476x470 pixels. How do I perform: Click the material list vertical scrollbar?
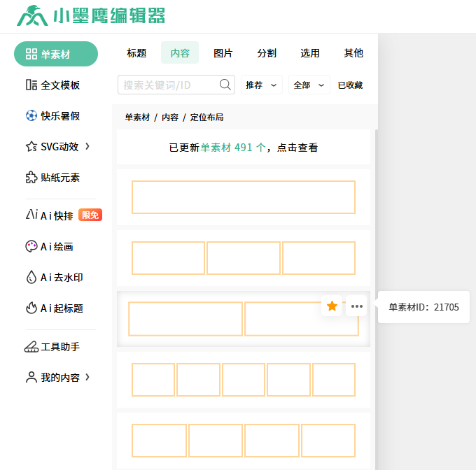point(377,299)
